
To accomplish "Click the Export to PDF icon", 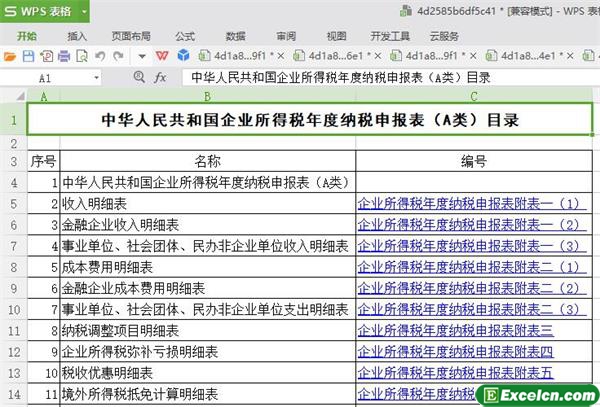I will pos(46,56).
